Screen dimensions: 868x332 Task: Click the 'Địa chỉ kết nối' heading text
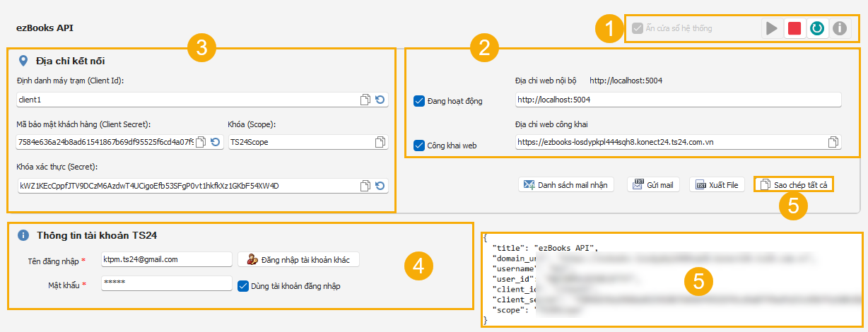click(x=71, y=61)
